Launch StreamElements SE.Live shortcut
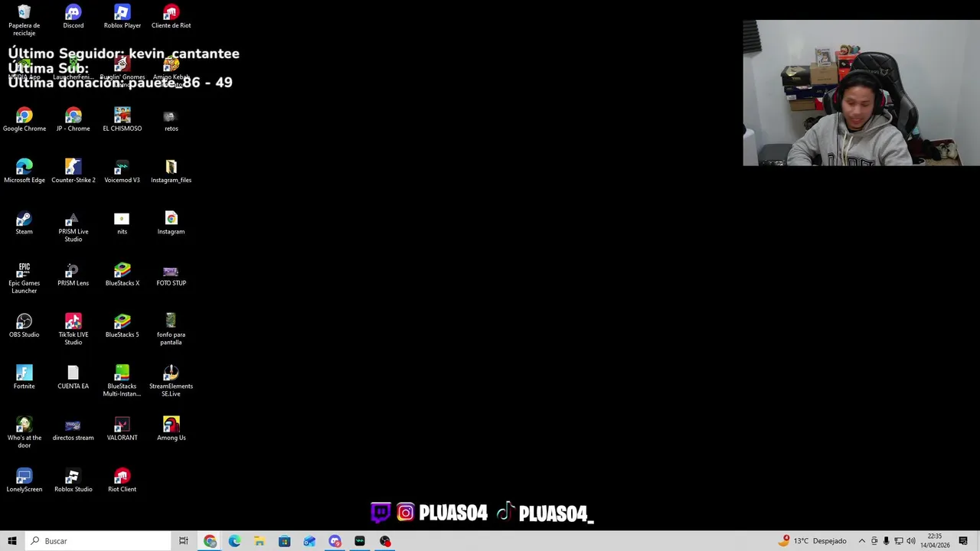This screenshot has width=980, height=551. point(171,380)
